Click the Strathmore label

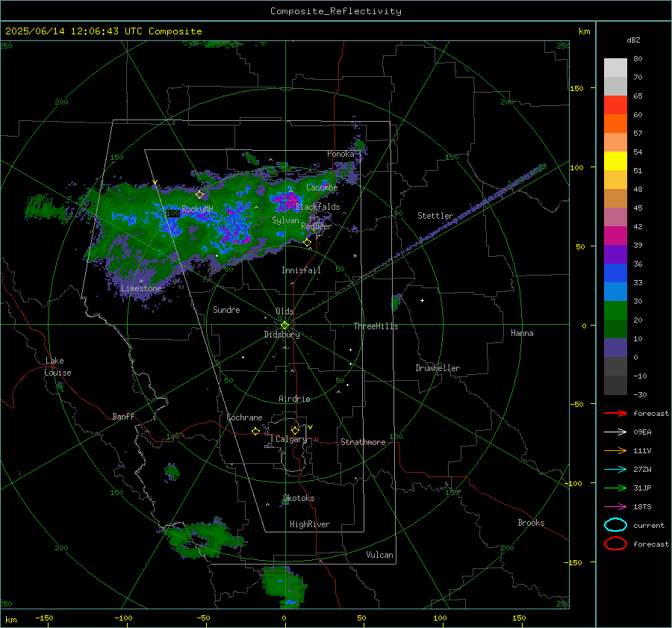[363, 442]
